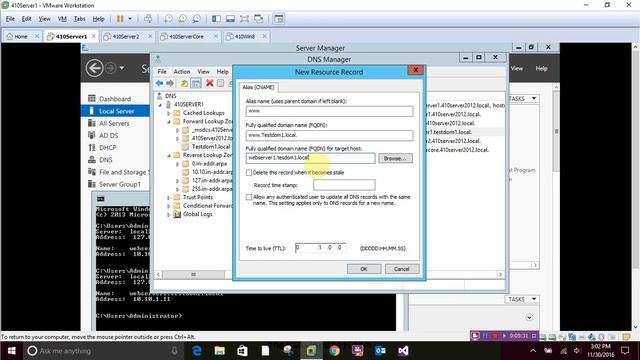The width and height of the screenshot is (640, 360).
Task: Select 127.in-addr.arpa reverse zone
Action: point(212,180)
